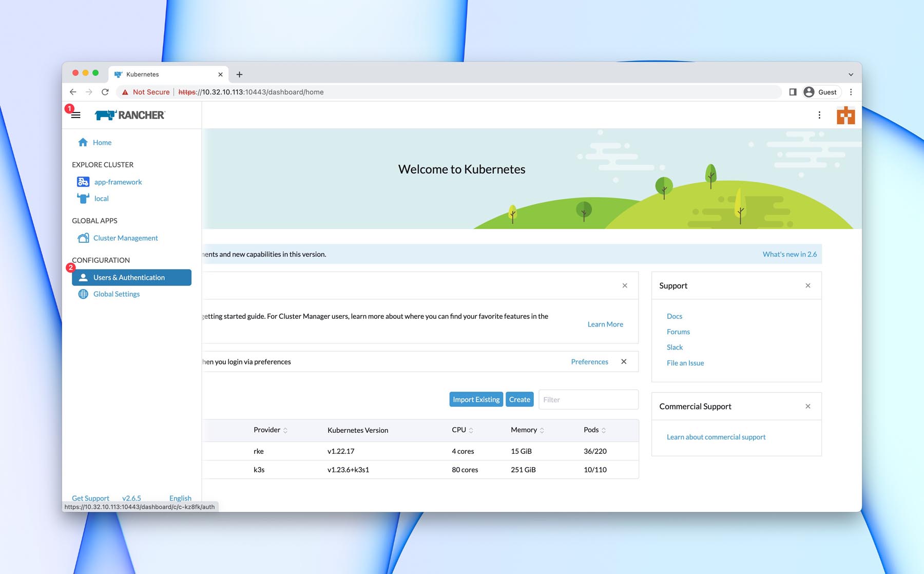Viewport: 924px width, 574px height.
Task: Click the Import Existing button
Action: [476, 399]
